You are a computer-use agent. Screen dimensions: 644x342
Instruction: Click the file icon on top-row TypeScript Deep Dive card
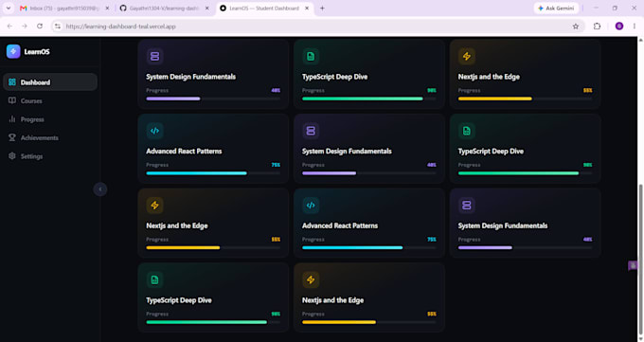click(311, 56)
